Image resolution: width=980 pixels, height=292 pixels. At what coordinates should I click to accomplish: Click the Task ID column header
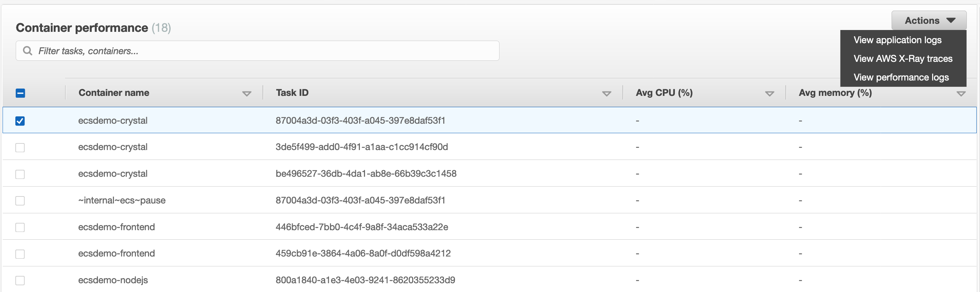(x=292, y=93)
